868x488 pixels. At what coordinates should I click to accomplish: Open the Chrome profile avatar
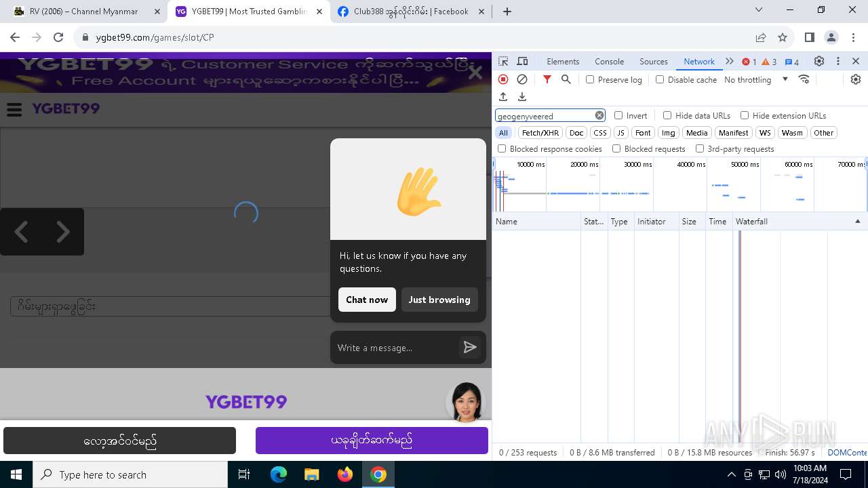[831, 37]
